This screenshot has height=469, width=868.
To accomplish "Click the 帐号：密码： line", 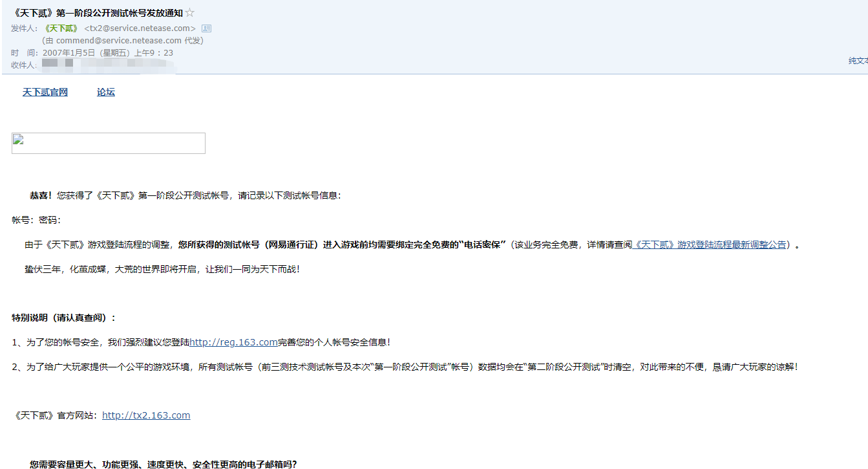I will pos(36,220).
